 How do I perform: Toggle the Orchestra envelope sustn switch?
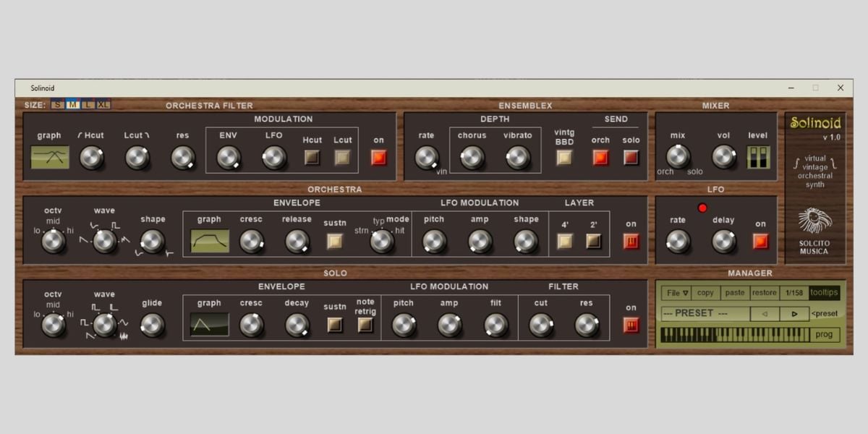tap(335, 241)
